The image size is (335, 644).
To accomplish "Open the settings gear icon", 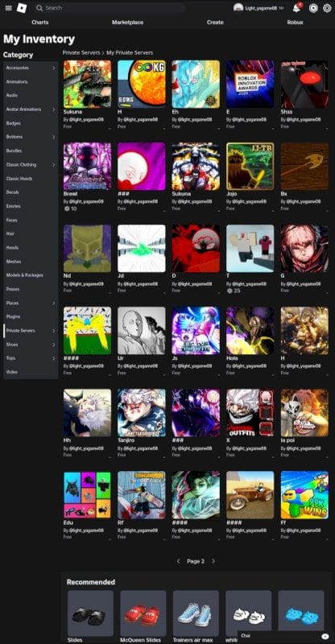I will (x=327, y=8).
